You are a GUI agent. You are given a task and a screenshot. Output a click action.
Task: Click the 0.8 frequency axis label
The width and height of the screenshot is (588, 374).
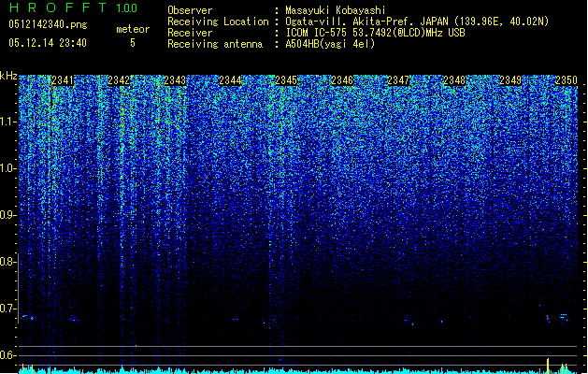point(8,262)
